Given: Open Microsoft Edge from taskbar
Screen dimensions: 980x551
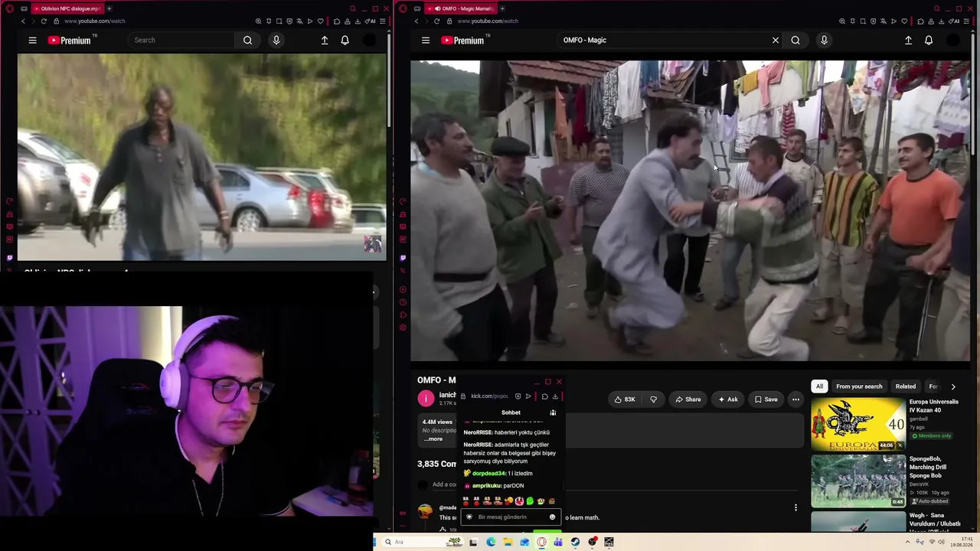Looking at the screenshot, I should tap(491, 542).
